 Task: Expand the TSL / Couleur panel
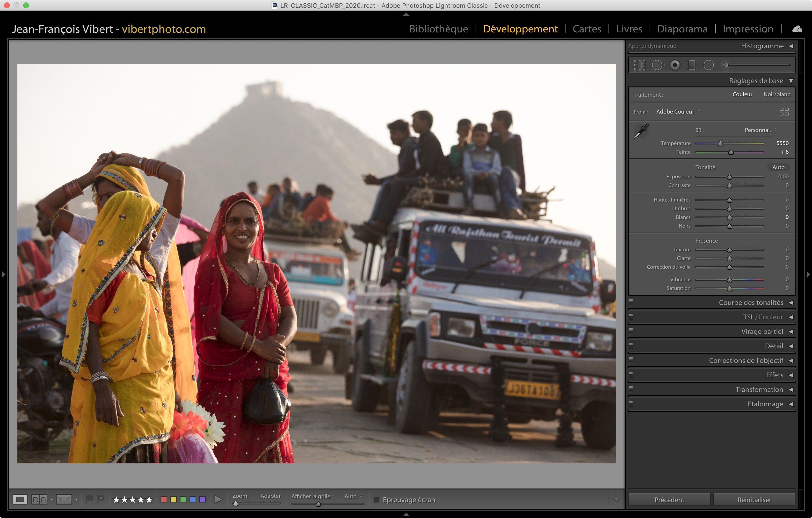tap(763, 317)
